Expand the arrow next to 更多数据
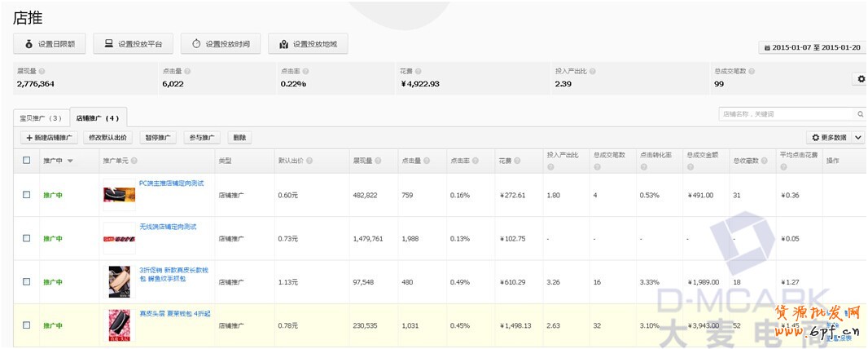 tap(858, 138)
